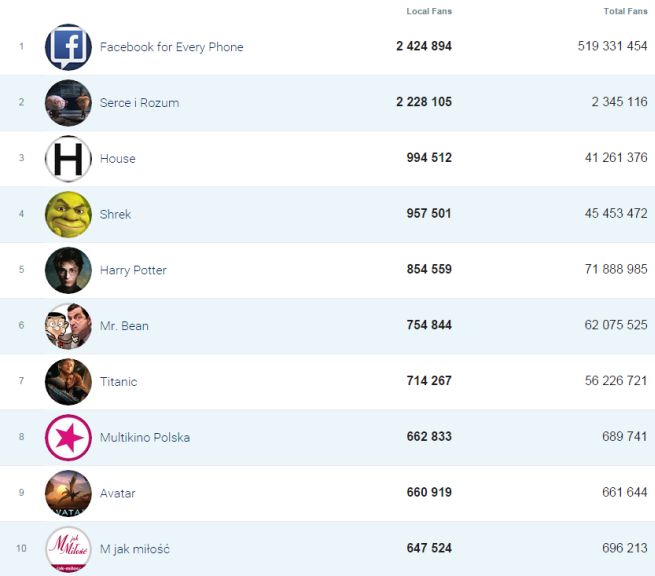Click the Avatar movie page thumbnail

(68, 493)
